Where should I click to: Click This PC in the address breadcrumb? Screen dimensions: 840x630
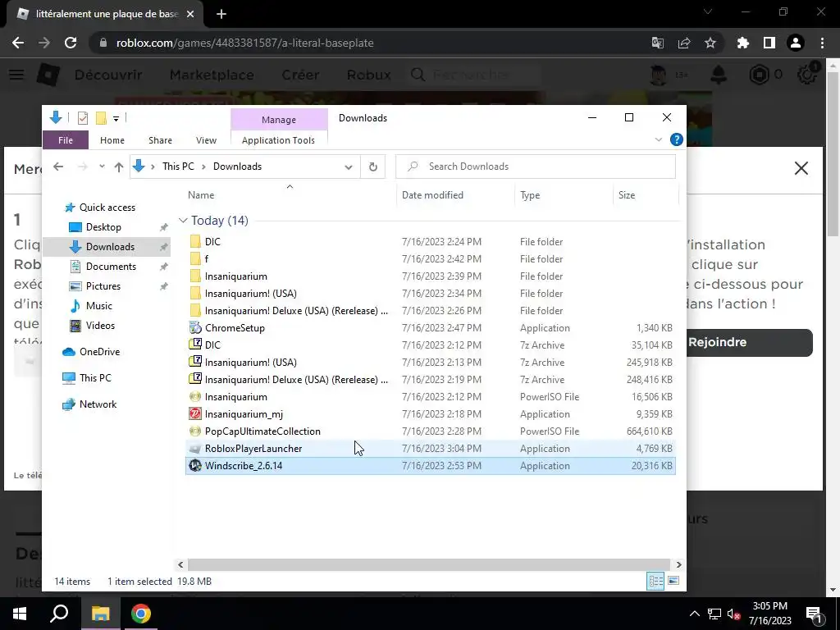[x=178, y=167]
